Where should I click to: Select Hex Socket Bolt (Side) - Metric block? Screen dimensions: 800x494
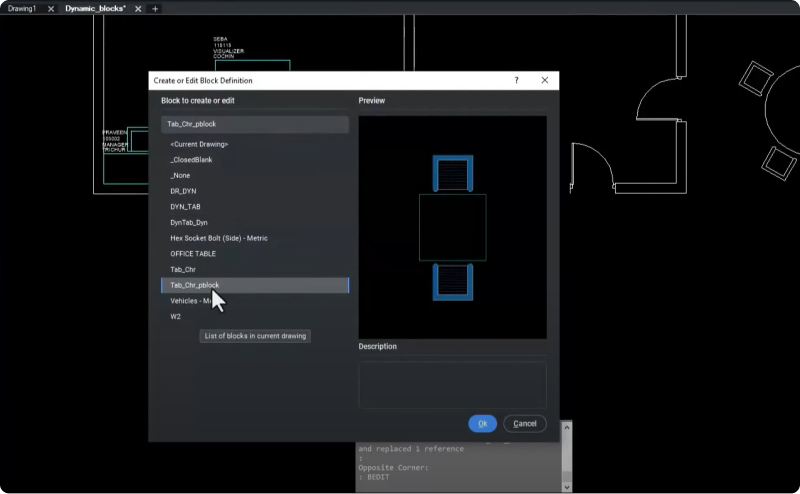pos(219,238)
